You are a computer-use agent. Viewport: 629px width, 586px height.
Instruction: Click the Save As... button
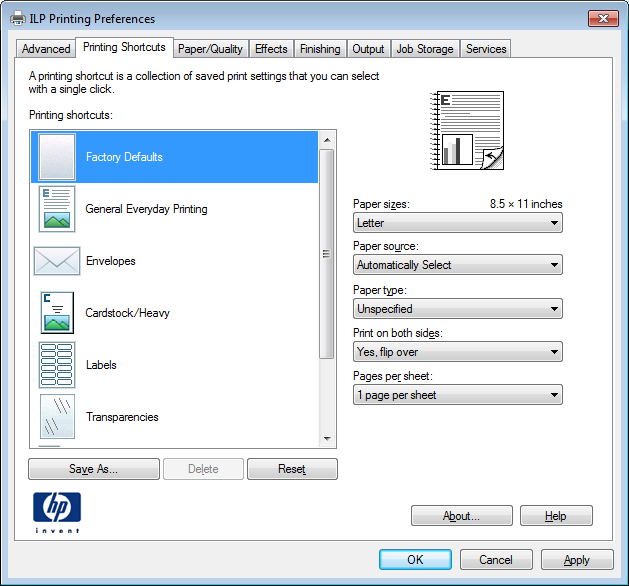pos(94,469)
